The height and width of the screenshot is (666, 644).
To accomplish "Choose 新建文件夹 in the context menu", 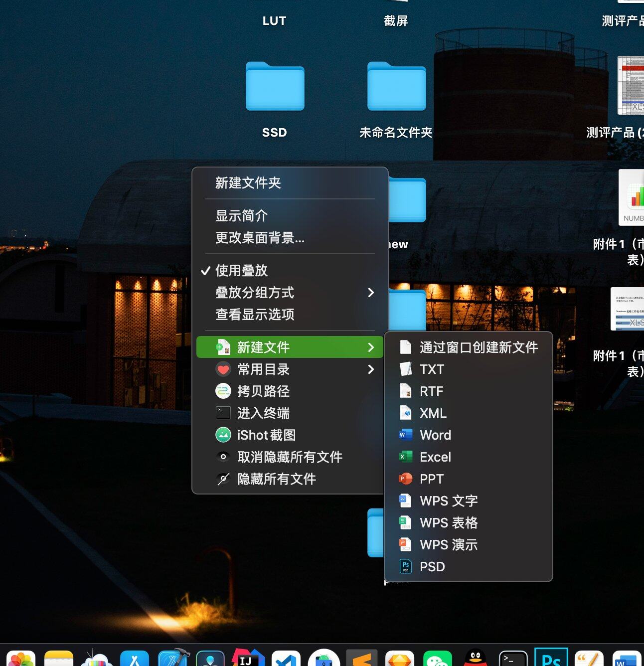I will (x=290, y=183).
